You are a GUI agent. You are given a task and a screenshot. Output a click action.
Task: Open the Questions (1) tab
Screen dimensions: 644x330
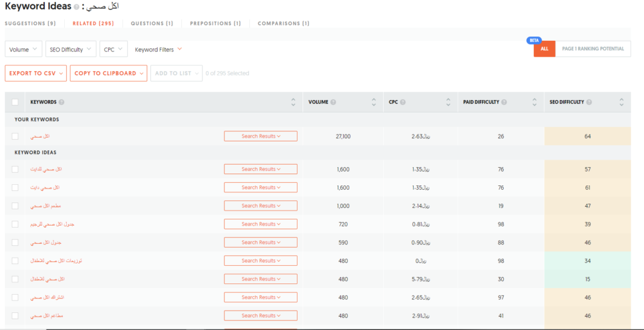coord(152,23)
